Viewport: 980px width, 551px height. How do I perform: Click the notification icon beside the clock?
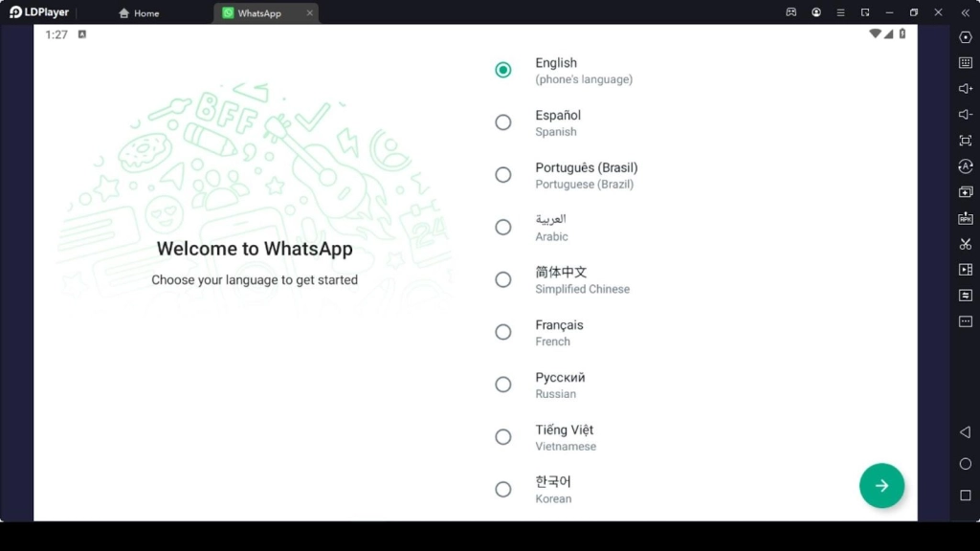tap(82, 34)
